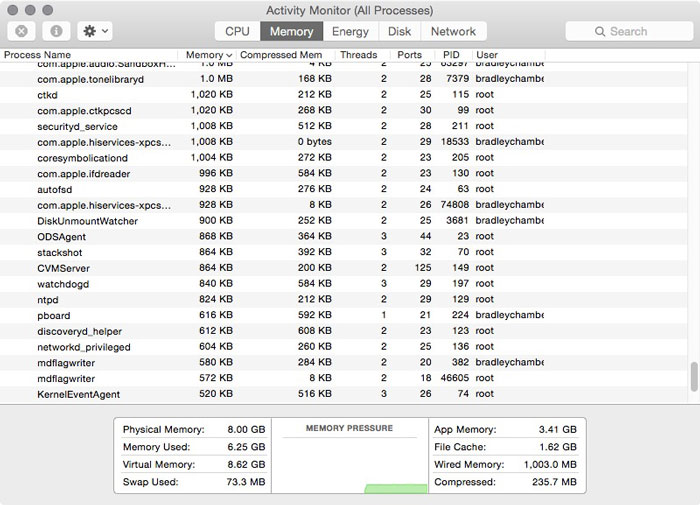Sort by PID column header

[x=453, y=55]
